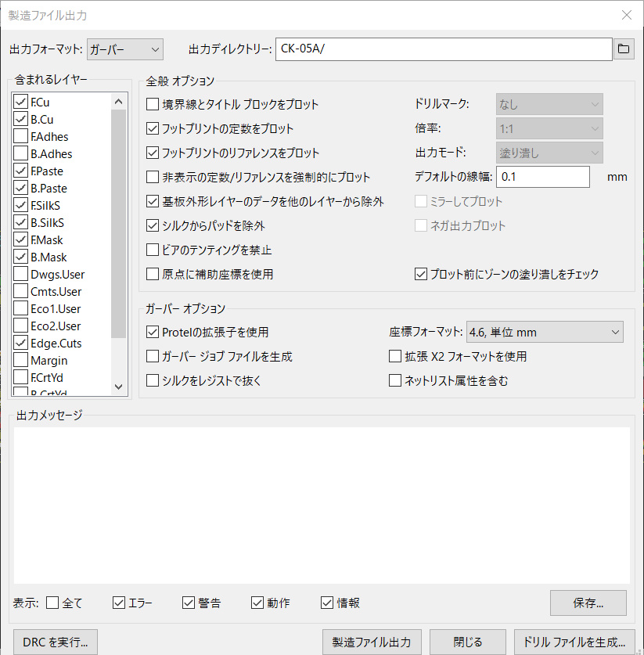Enable 境界線とタイトル ブロックをプロット checkbox
This screenshot has width=644, height=655.
coord(153,104)
